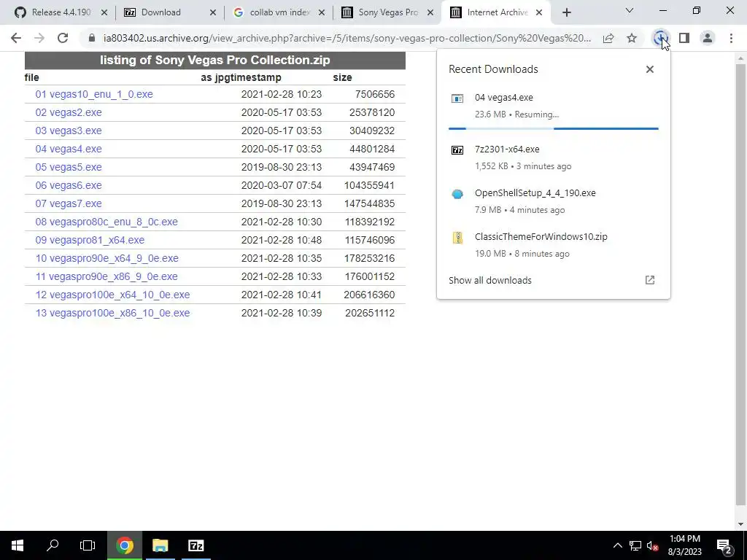Download 13 vegaspro100e_x86_10_0e.exe
This screenshot has height=560, width=747.
pos(112,313)
